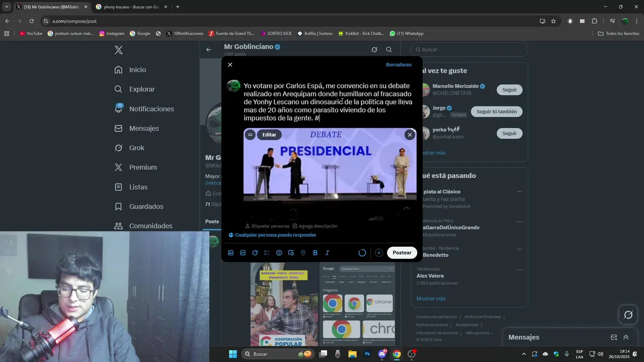Open File Explorer from taskbar
644x362 pixels.
pos(352,354)
